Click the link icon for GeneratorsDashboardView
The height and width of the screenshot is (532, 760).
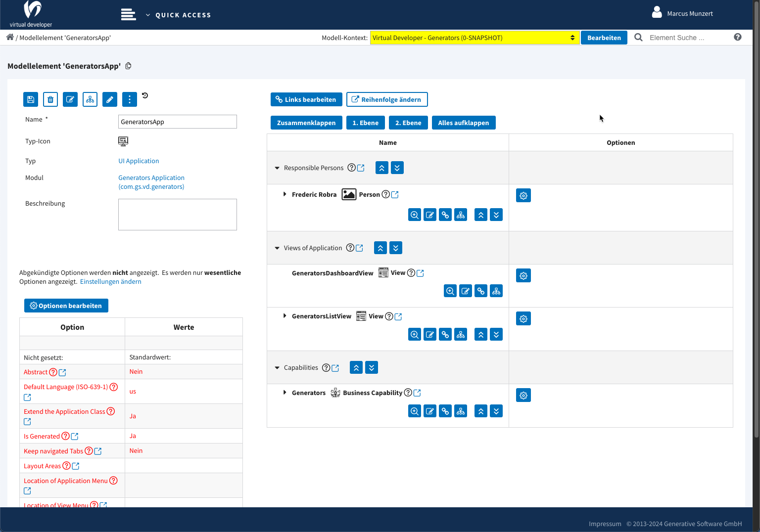481,291
